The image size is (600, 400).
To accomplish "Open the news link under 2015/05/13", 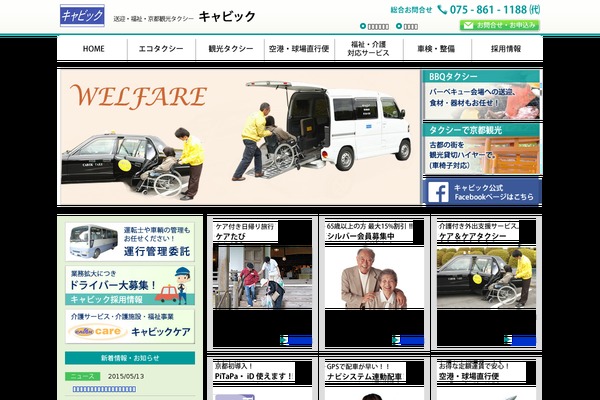I will [x=104, y=389].
